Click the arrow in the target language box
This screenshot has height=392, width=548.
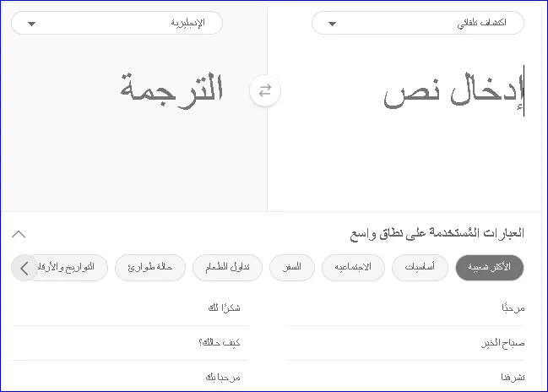[x=31, y=24]
